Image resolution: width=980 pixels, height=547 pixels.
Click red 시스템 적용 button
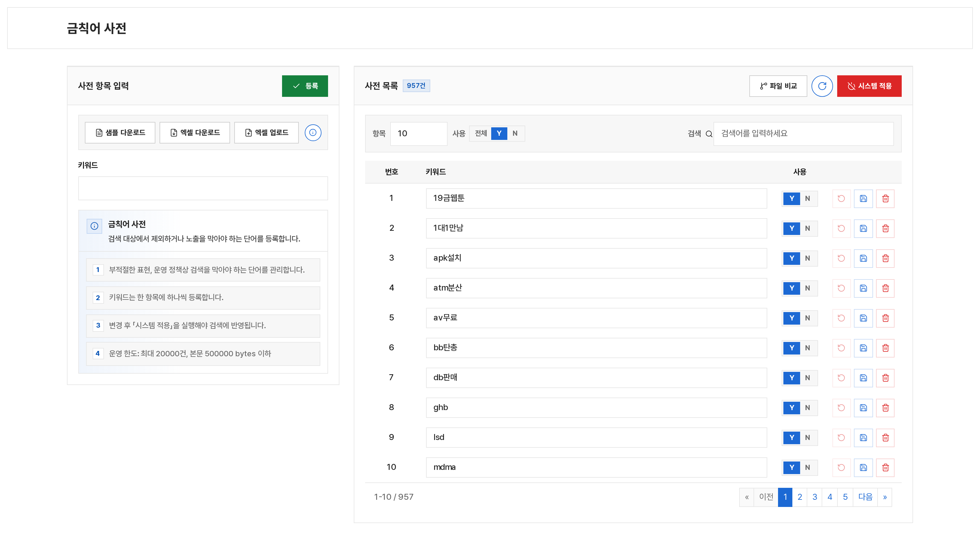869,86
